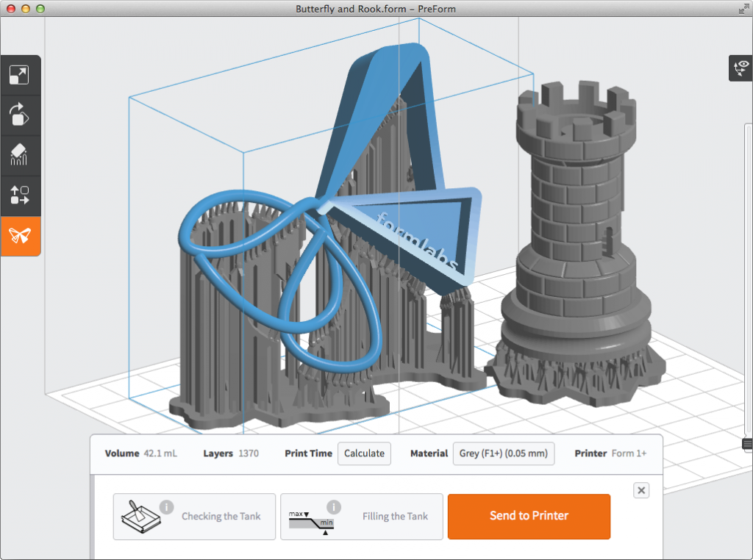The width and height of the screenshot is (753, 560).
Task: Click the yellow minimize window button
Action: click(x=26, y=9)
